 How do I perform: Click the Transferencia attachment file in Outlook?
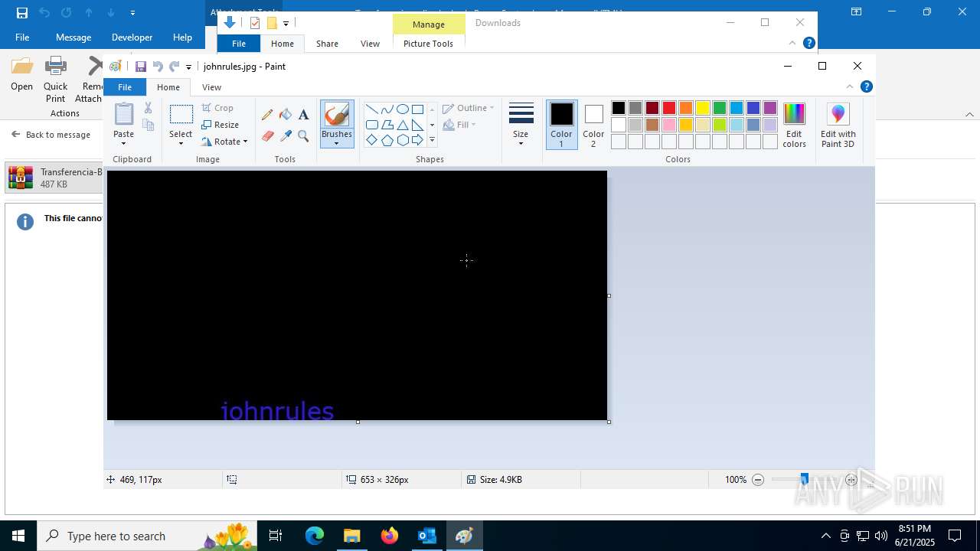[54, 178]
